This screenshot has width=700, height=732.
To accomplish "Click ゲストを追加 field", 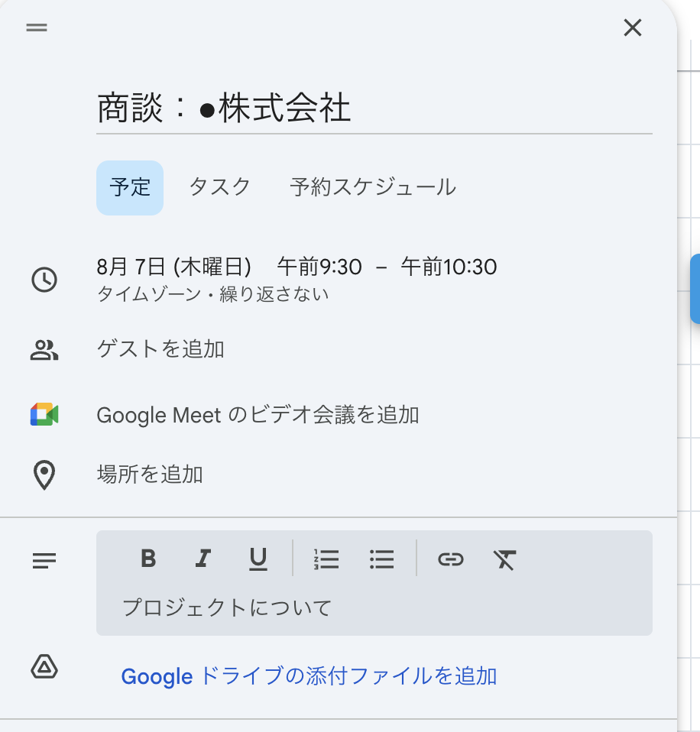I will pos(160,349).
